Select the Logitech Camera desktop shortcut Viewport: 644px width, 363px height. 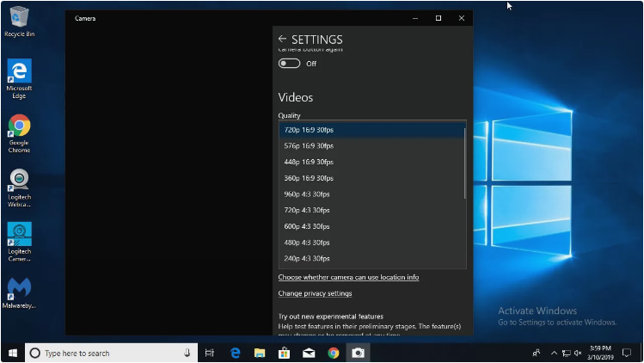(19, 242)
